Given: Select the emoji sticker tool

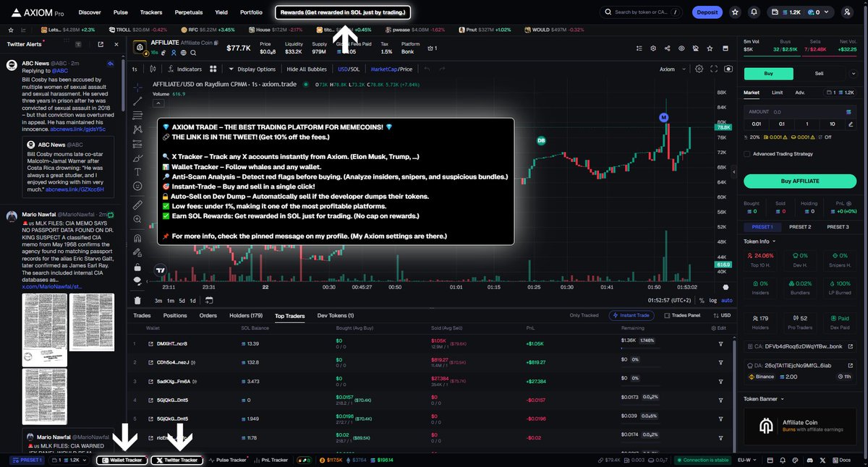Looking at the screenshot, I should [137, 187].
